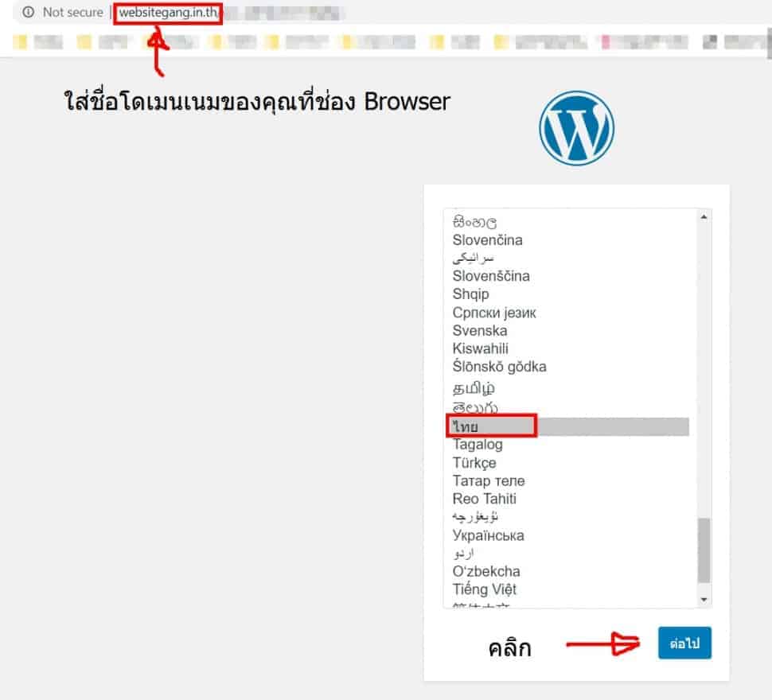The width and height of the screenshot is (772, 700).
Task: Choose Shqip in the language list
Action: 470,294
